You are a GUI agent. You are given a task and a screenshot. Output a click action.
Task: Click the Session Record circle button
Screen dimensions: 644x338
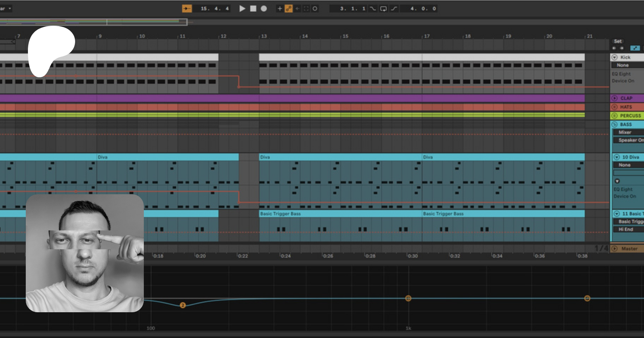tap(315, 9)
